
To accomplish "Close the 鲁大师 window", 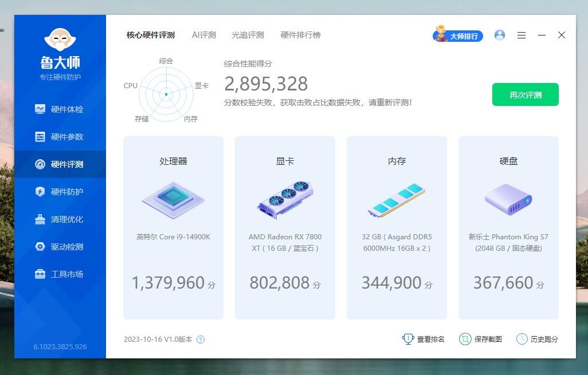I will [562, 35].
